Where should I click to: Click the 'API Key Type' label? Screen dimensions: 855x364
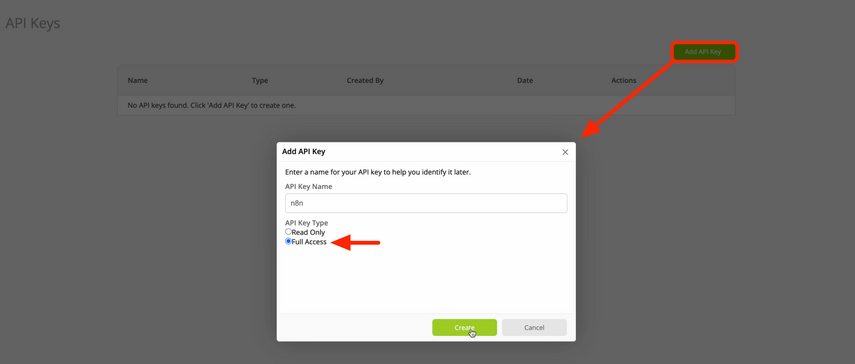[306, 223]
